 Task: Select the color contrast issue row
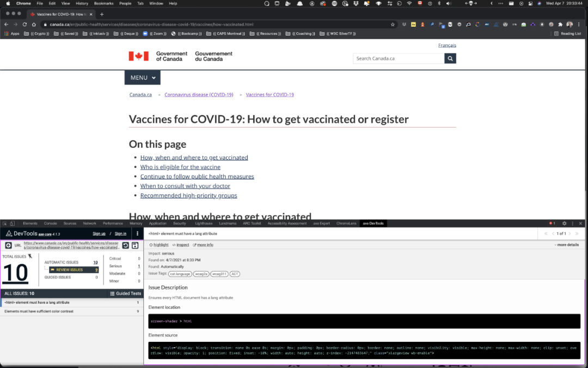coord(72,311)
